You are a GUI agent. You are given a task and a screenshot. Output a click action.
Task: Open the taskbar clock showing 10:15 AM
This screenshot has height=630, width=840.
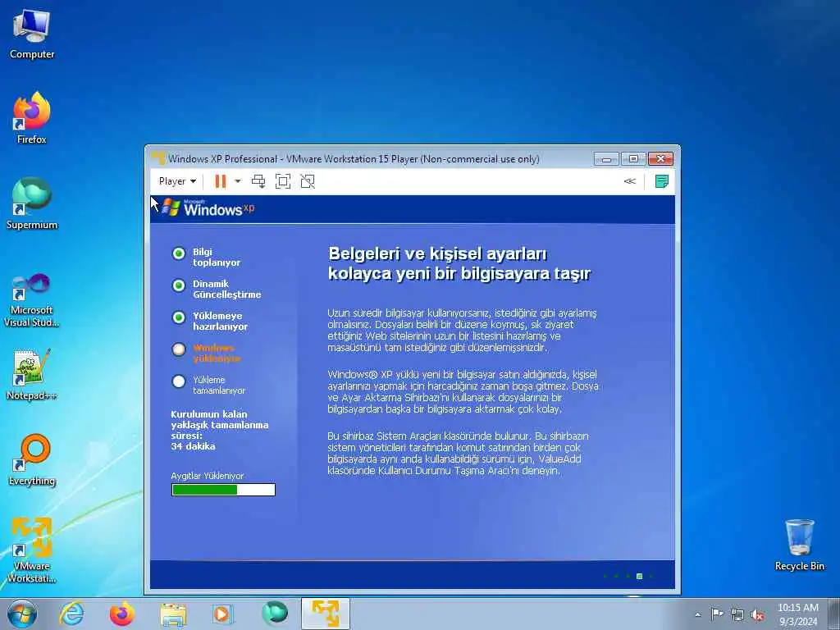tap(798, 614)
